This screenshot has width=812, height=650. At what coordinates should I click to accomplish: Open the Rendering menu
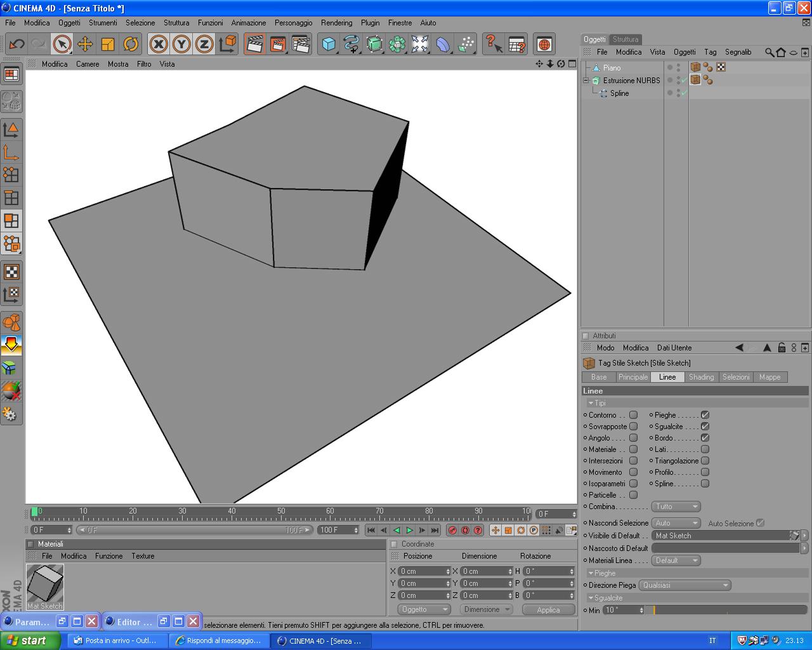tap(336, 22)
